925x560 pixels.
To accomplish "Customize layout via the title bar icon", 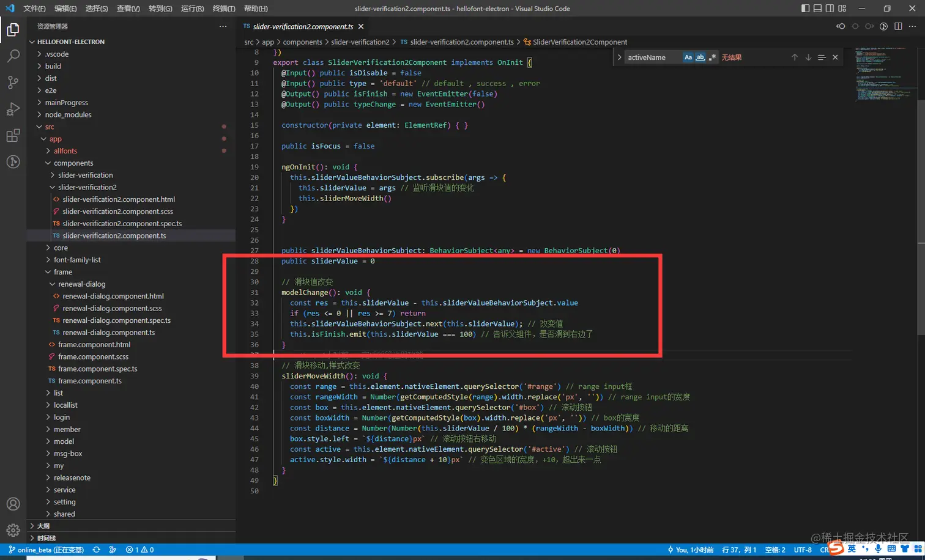I will tap(842, 9).
